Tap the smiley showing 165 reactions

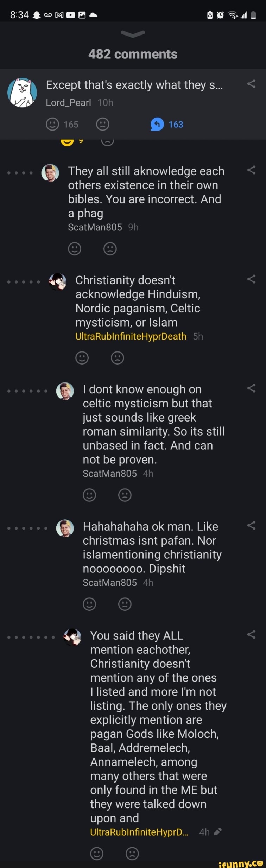(53, 124)
